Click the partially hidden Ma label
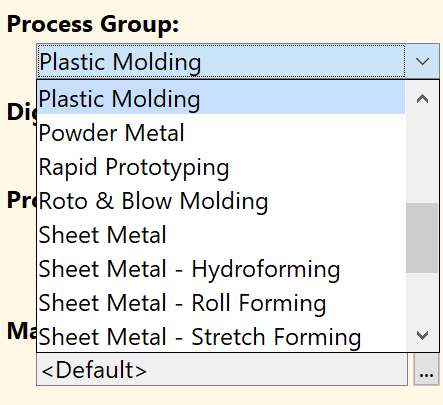Screen dimensions: 443x405 (x=22, y=331)
